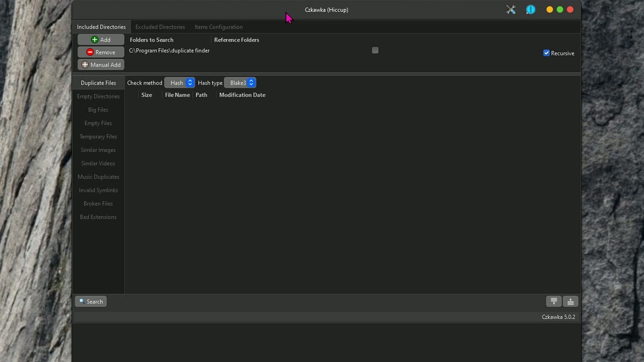
Task: Click the About info icon in title bar
Action: tap(531, 10)
